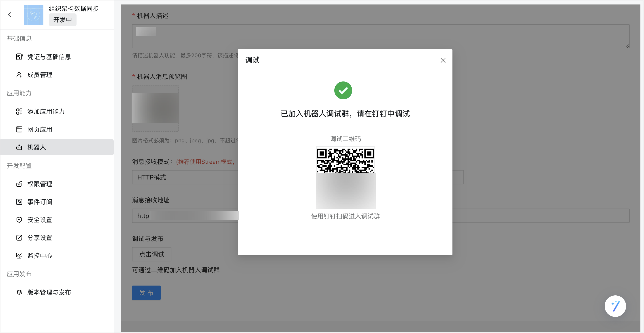The height and width of the screenshot is (333, 644).
Task: Click the 应用能力 section header
Action: coord(19,93)
